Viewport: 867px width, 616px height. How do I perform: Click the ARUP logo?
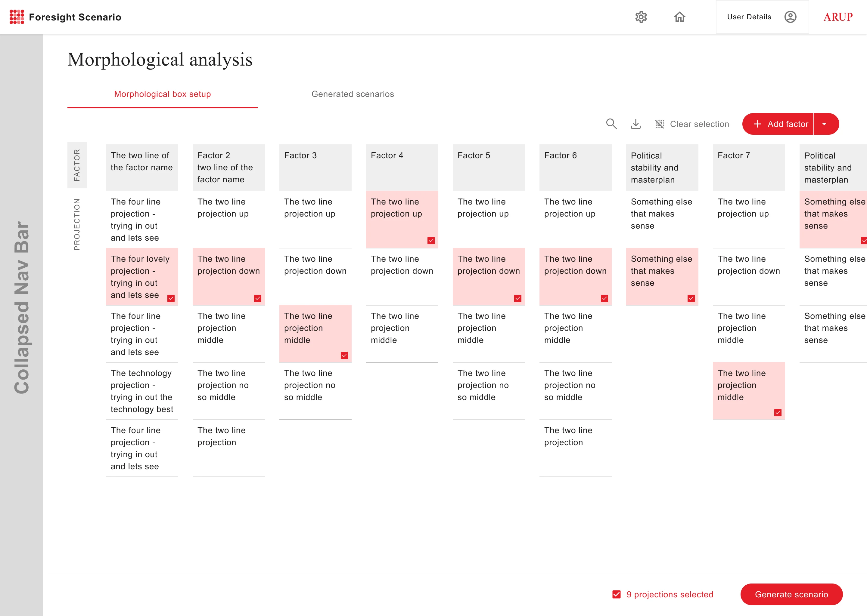click(837, 17)
